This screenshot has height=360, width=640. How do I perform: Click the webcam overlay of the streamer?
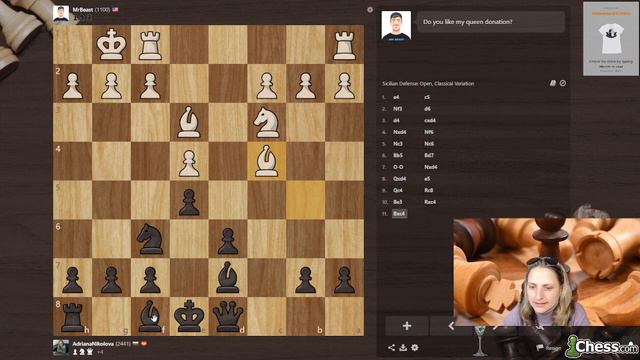coord(547,272)
